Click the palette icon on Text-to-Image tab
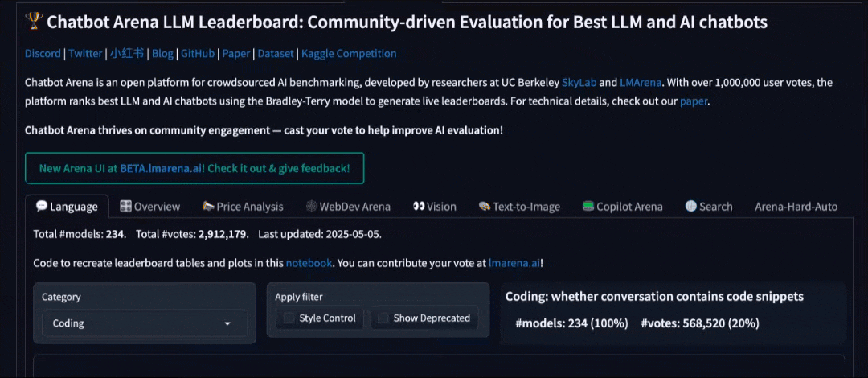 tap(485, 206)
